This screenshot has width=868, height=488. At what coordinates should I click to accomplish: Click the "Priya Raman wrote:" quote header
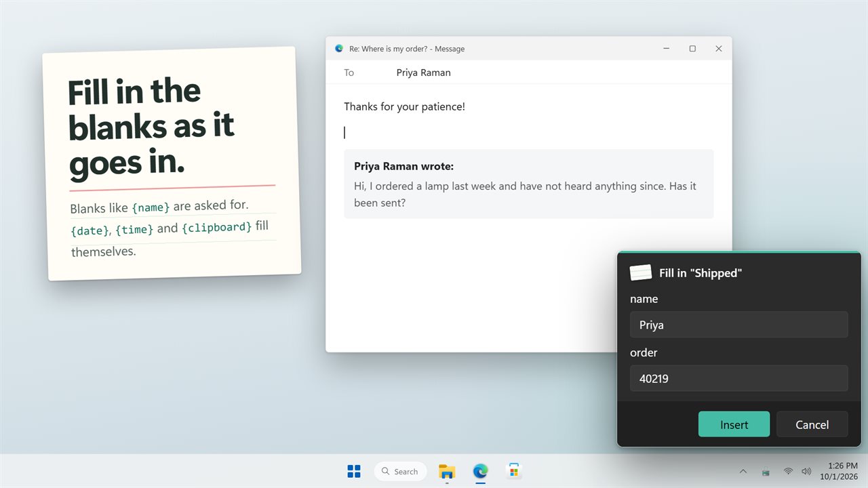pyautogui.click(x=404, y=166)
